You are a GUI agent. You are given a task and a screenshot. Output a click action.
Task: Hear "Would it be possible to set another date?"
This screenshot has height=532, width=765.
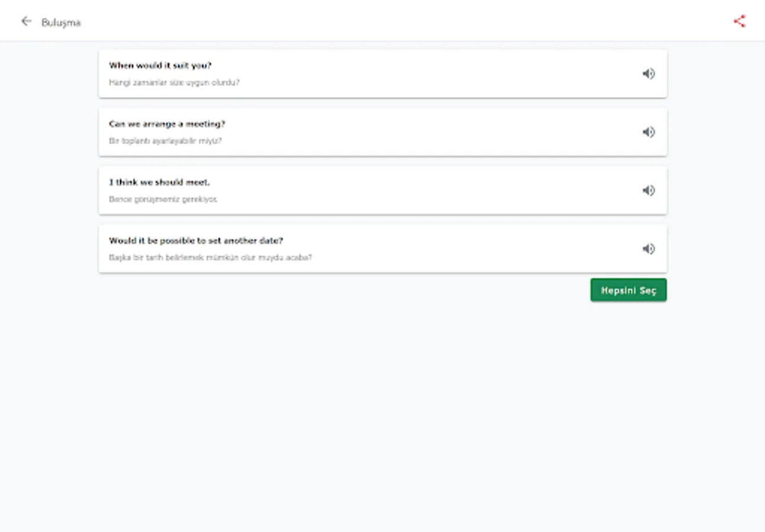(x=649, y=249)
